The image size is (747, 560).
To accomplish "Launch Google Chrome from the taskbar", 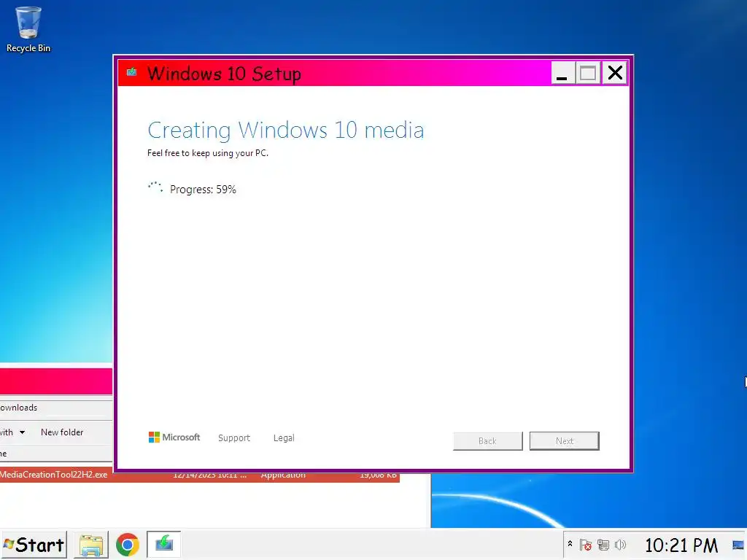I will pyautogui.click(x=127, y=545).
